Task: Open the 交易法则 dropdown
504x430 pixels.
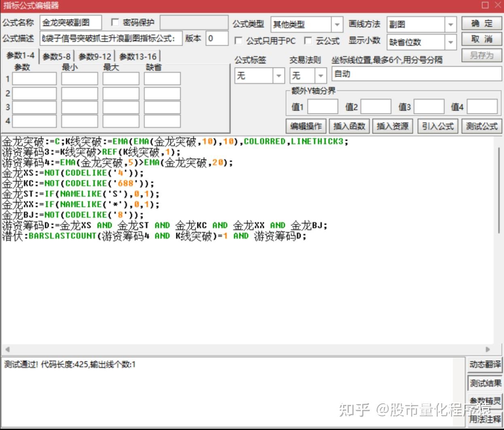Action: [321, 76]
